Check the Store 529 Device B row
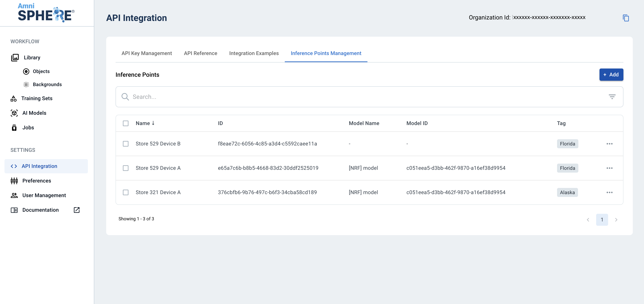 [x=125, y=144]
